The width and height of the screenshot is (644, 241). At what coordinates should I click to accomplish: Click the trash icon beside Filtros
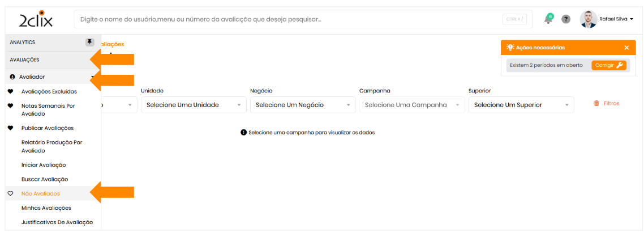pyautogui.click(x=596, y=103)
